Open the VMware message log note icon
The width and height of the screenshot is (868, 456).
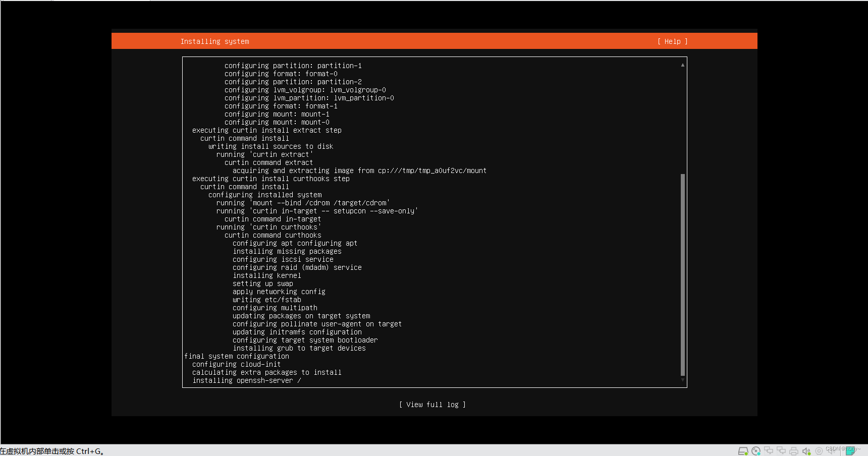coord(850,450)
